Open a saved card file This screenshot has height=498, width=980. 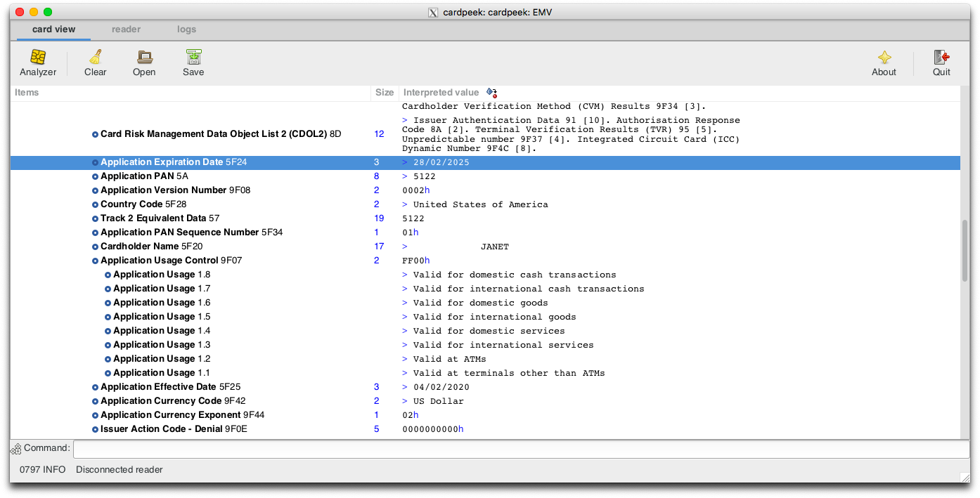pos(144,63)
